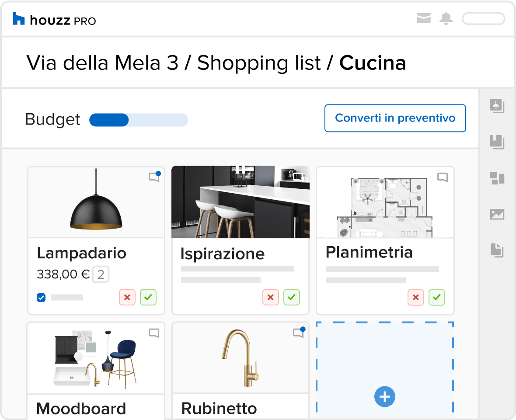The height and width of the screenshot is (420, 516).
Task: Toggle the Lampadario blue checkbox
Action: [41, 297]
